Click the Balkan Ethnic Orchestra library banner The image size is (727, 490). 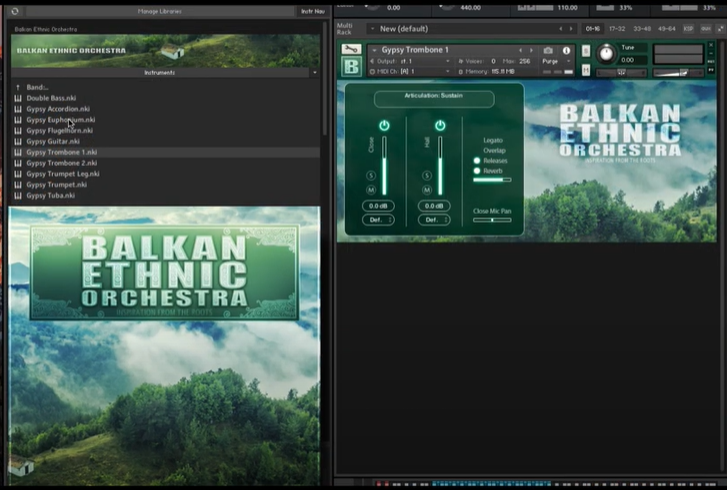pos(166,51)
